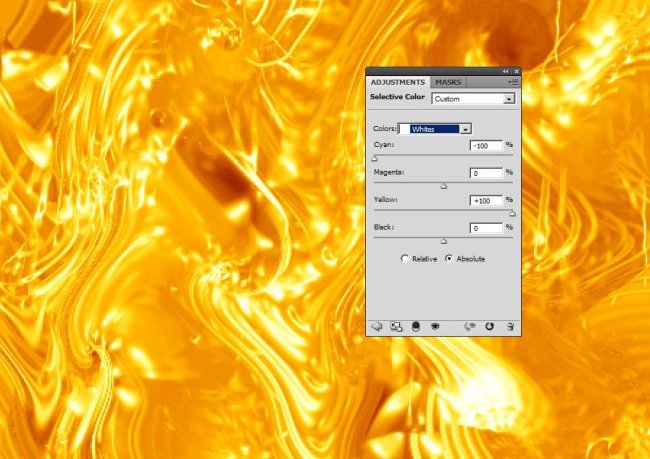650x459 pixels.
Task: Switch panel to expanded view icon
Action: (x=396, y=327)
